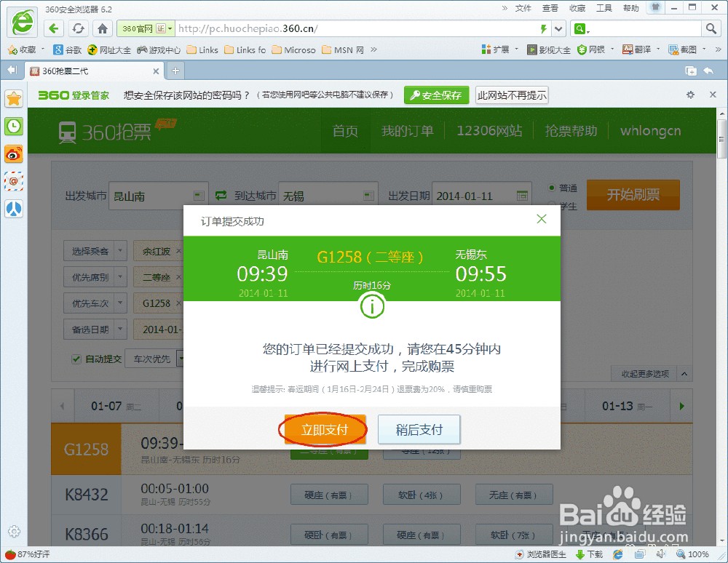Open the departure date calendar icon
The image size is (728, 563).
click(522, 196)
